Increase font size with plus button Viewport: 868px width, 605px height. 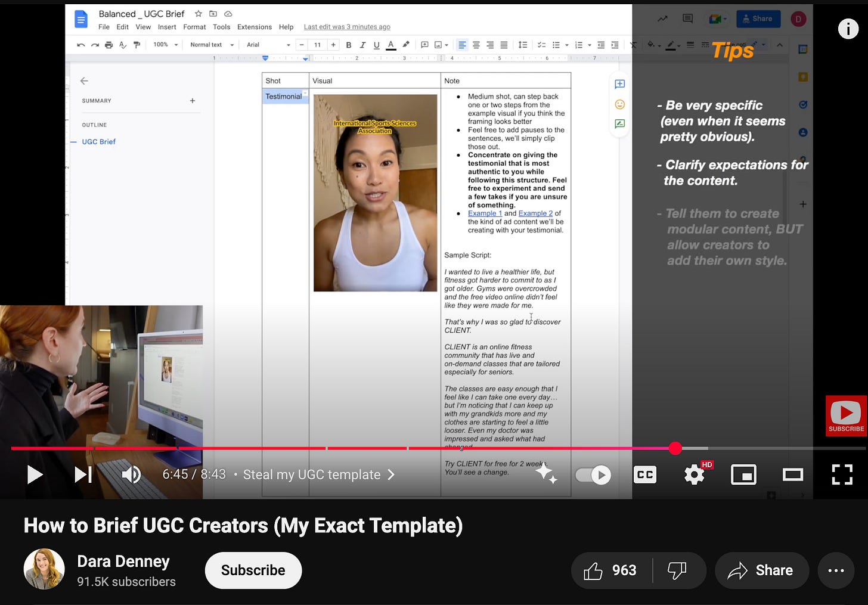click(x=333, y=45)
